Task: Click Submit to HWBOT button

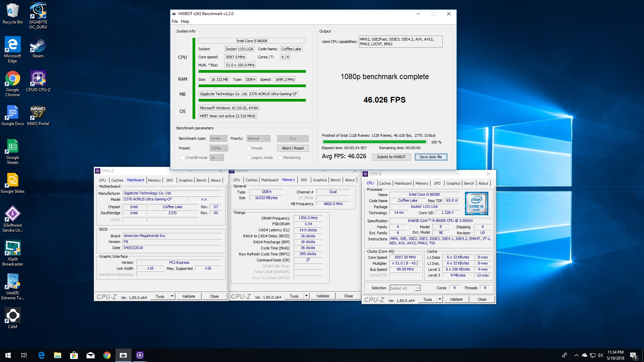Action: pos(391,157)
